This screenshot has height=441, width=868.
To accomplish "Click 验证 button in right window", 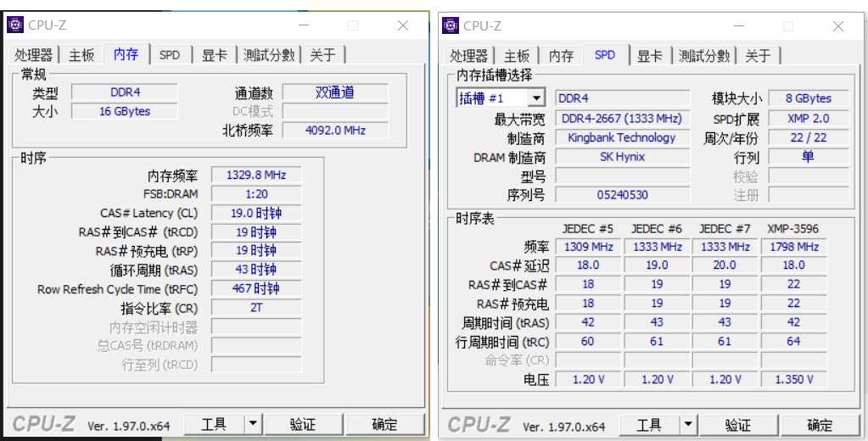I will 738,425.
